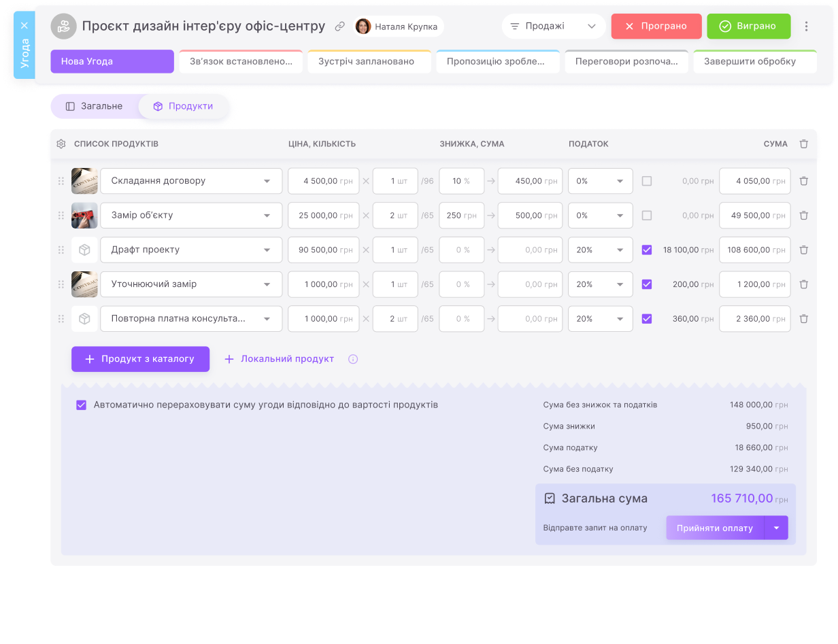Uncheck the tax checkbox for 'Драфт проекту'
The width and height of the screenshot is (838, 644).
click(x=646, y=250)
